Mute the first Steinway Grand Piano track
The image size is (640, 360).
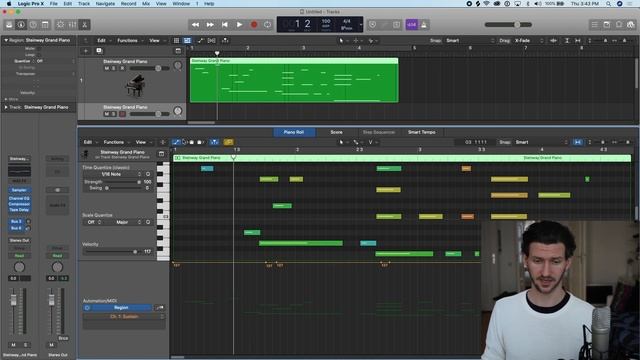tap(107, 68)
